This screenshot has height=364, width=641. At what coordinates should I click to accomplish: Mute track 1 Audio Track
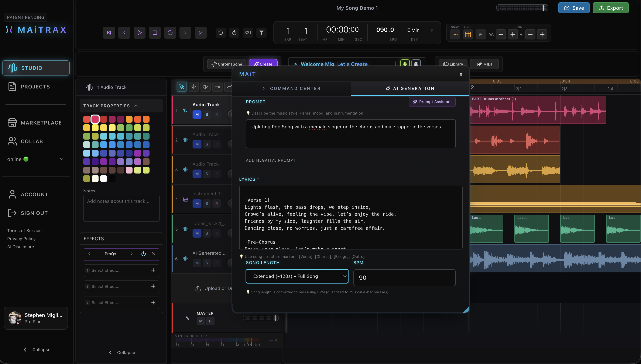(x=197, y=115)
